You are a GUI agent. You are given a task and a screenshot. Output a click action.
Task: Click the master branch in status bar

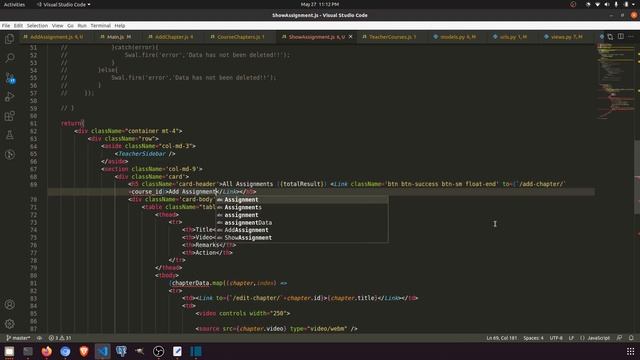(18, 338)
